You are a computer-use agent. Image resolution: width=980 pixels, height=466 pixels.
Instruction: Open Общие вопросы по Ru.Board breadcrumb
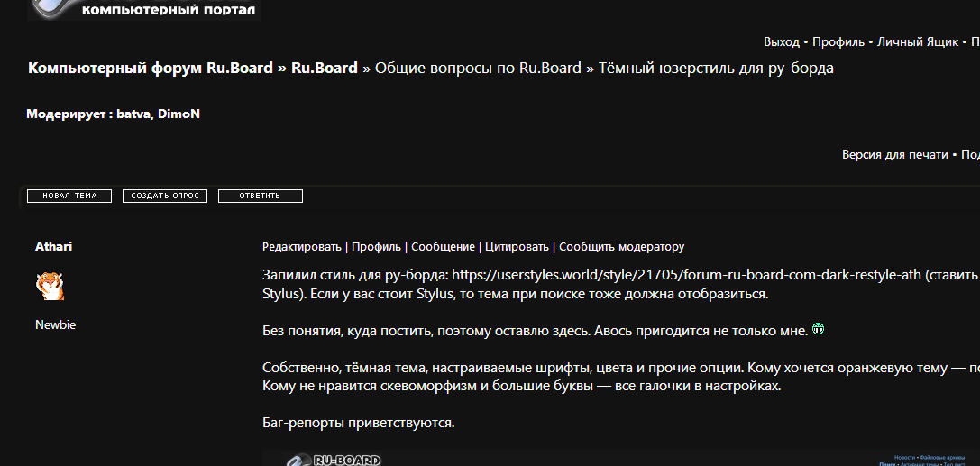pyautogui.click(x=478, y=68)
